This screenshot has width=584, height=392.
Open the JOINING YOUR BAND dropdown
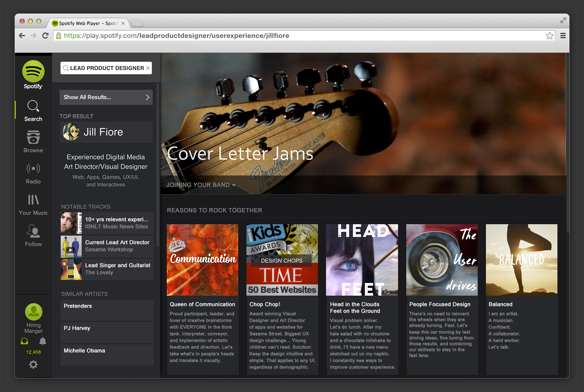coord(201,185)
